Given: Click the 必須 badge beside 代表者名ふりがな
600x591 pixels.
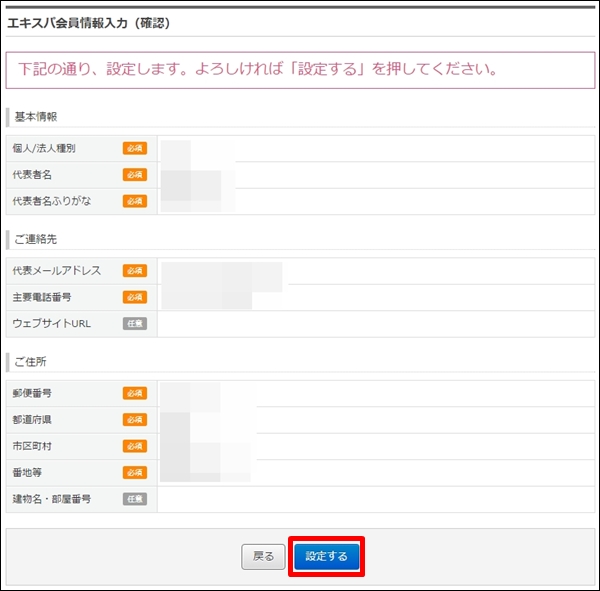Looking at the screenshot, I should 135,201.
